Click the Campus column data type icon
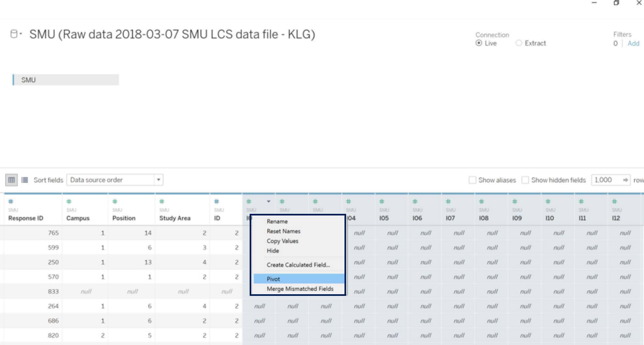The height and width of the screenshot is (345, 644). tap(69, 201)
